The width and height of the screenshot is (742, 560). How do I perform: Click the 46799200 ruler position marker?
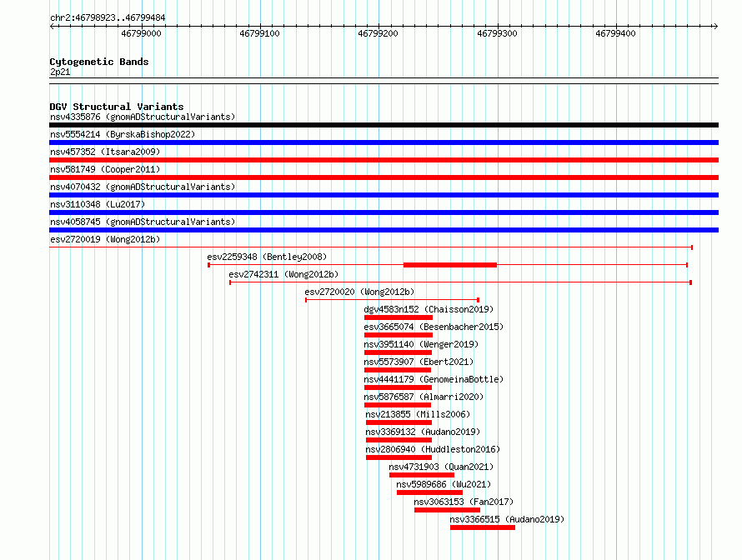(x=379, y=33)
